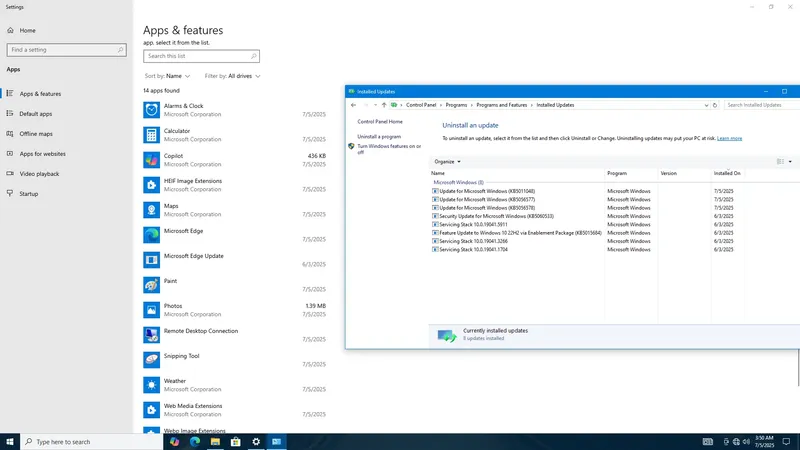Open the Organize dropdown menu
The image size is (800, 450).
(447, 162)
